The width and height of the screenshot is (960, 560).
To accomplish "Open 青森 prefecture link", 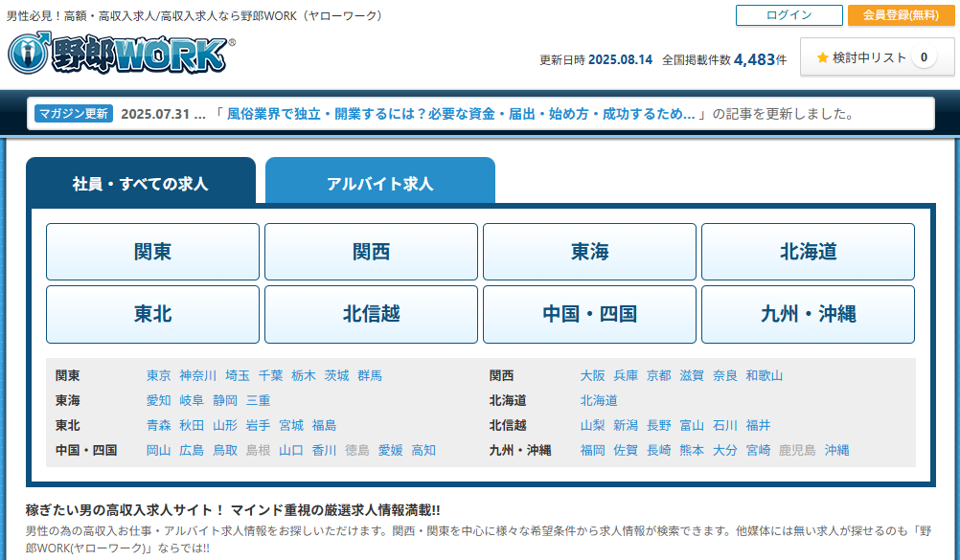I will click(159, 425).
